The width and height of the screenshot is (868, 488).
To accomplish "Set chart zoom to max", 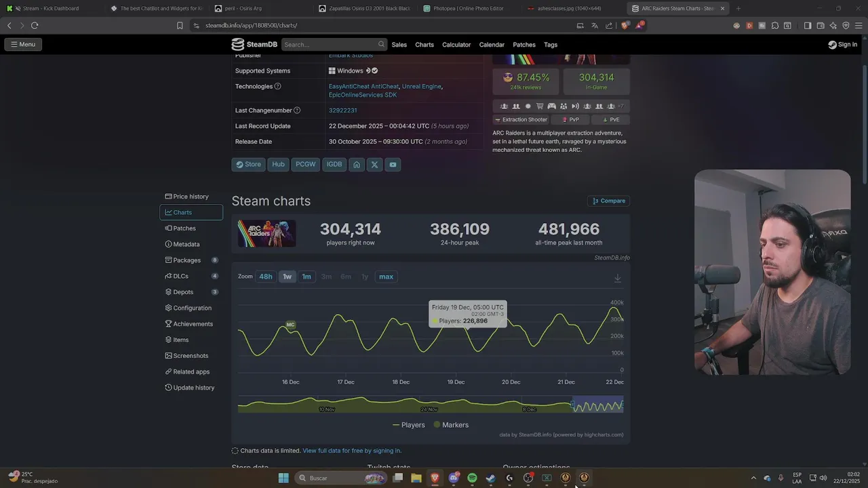I will 386,277.
